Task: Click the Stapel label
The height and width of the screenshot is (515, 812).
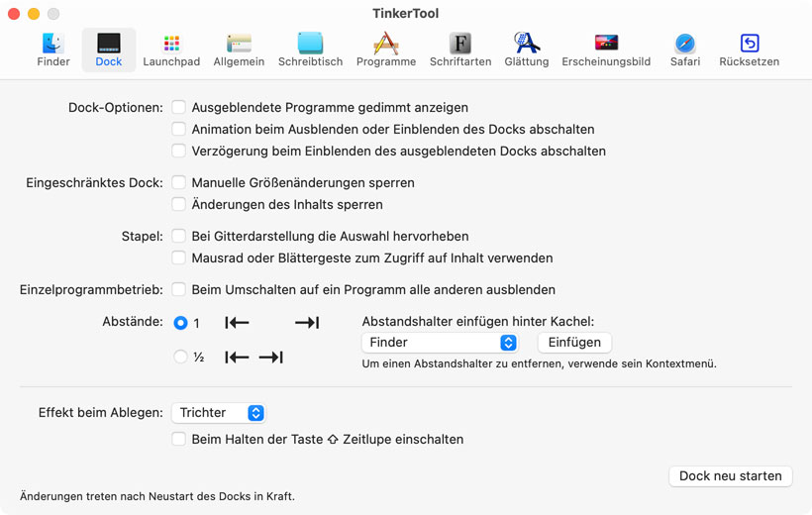Action: (142, 236)
